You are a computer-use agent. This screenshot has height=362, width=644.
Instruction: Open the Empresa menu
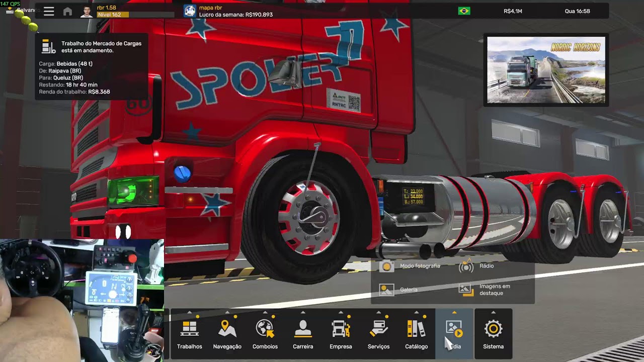click(341, 334)
